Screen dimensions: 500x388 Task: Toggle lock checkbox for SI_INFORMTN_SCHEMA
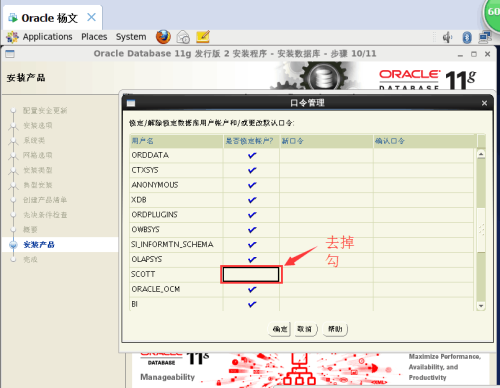252,245
